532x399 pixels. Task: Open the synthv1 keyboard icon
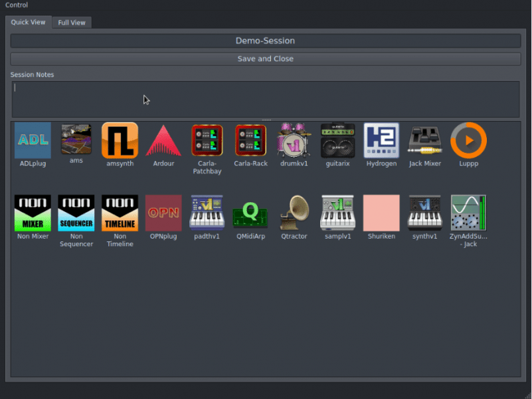(x=425, y=213)
